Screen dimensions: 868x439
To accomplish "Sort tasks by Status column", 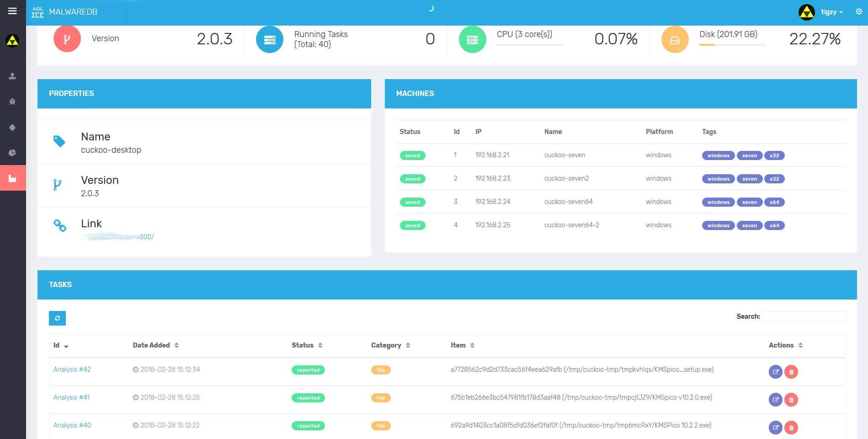I will (307, 345).
